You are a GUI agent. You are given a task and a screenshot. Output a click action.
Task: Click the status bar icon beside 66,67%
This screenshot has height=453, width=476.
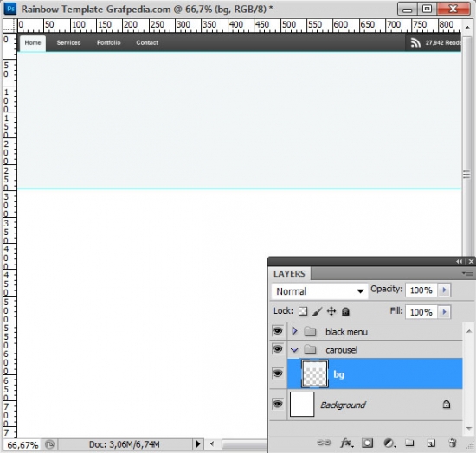(x=49, y=444)
